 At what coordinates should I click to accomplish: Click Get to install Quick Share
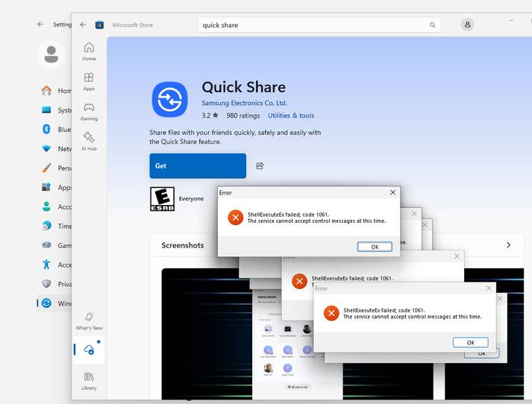pyautogui.click(x=198, y=165)
